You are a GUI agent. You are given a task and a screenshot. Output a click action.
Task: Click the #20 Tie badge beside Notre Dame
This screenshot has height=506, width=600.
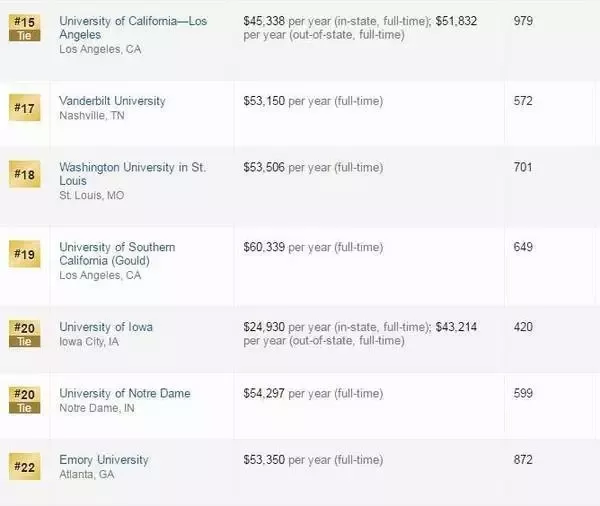(24, 400)
